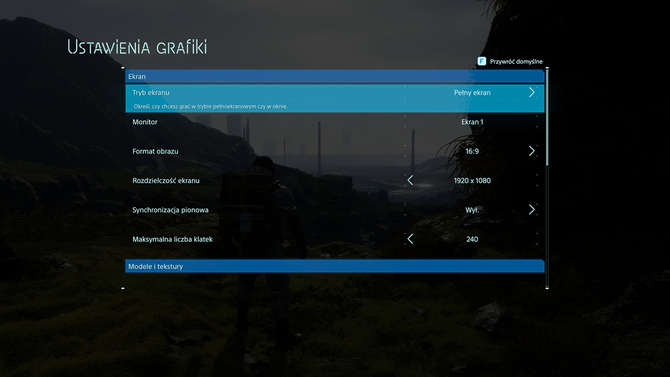Click the Ekran section header
670x377 pixels.
point(335,77)
